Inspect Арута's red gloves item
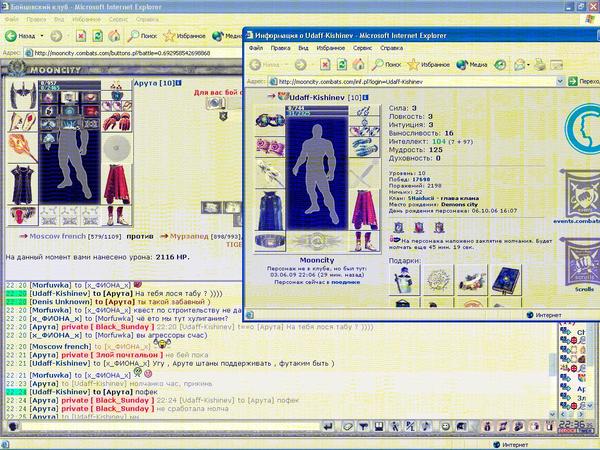The width and height of the screenshot is (600, 450). coord(117,122)
